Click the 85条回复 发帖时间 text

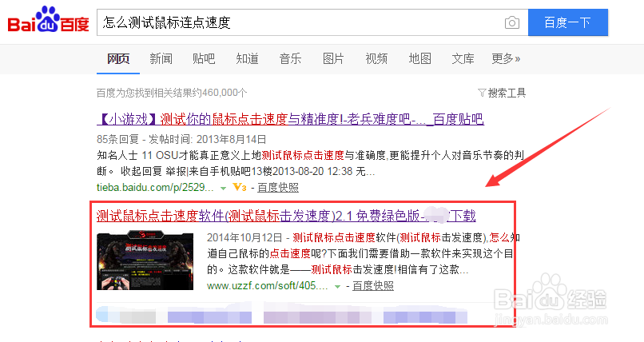pos(181,139)
